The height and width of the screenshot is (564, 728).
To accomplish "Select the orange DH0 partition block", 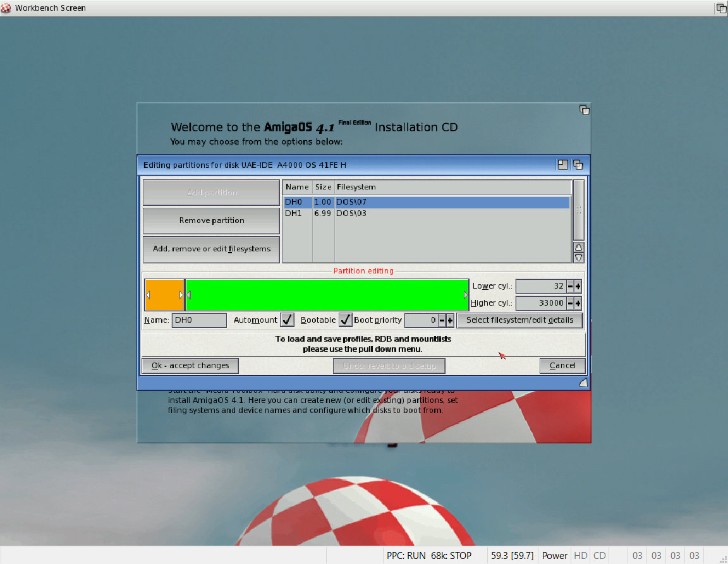I will pos(165,295).
